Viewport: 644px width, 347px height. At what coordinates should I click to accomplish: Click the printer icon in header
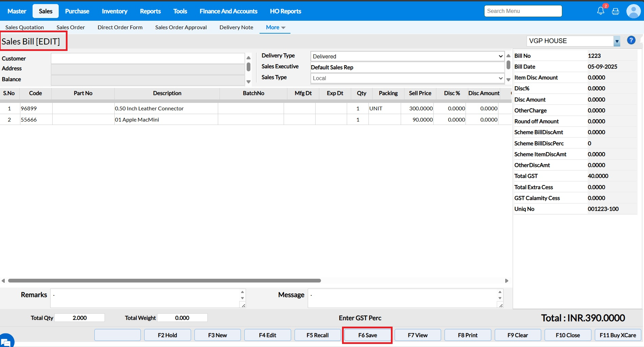(615, 12)
